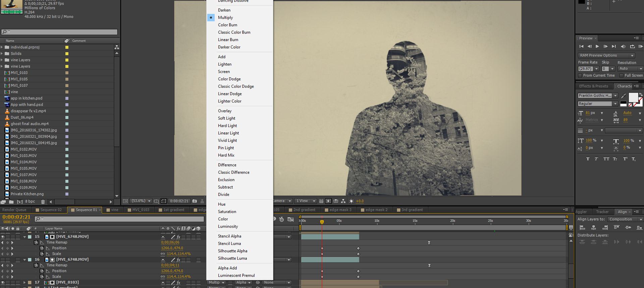Click the current timecode 0:00:02:21 in timeline
The height and width of the screenshot is (288, 644).
click(x=16, y=217)
